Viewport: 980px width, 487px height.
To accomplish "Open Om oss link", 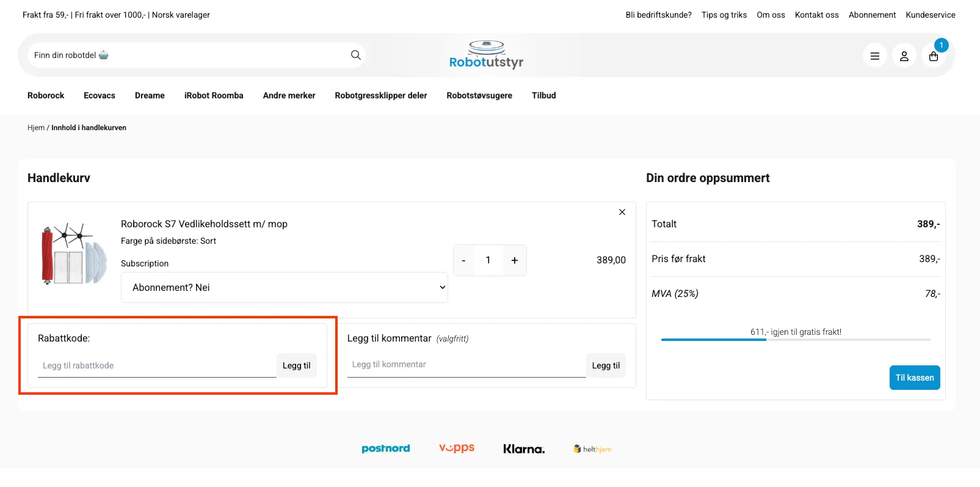I will click(x=771, y=15).
